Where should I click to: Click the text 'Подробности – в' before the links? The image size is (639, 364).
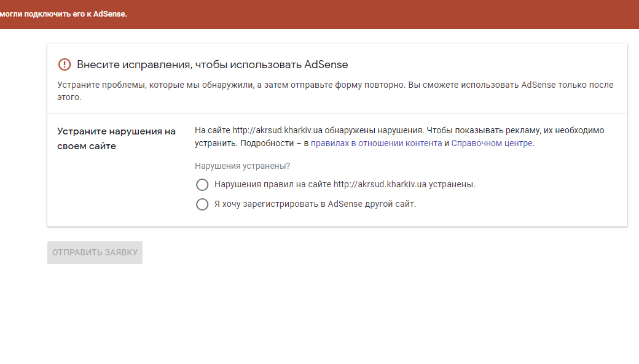[x=274, y=143]
